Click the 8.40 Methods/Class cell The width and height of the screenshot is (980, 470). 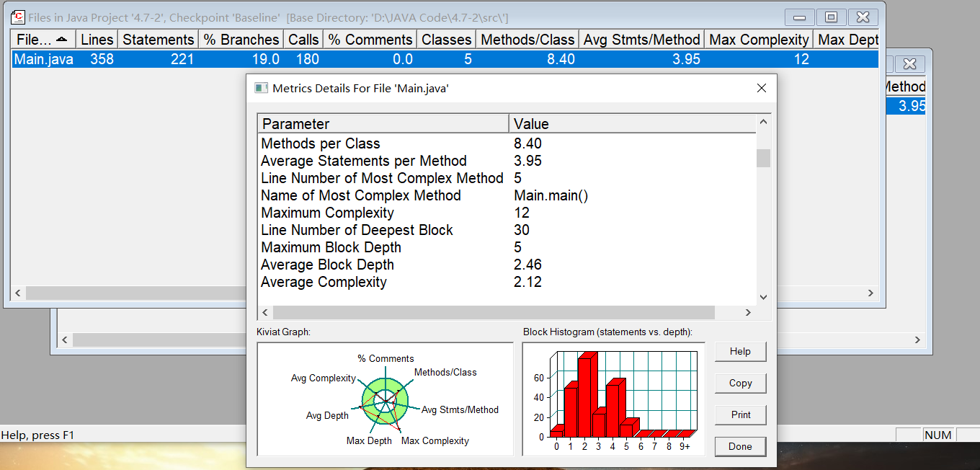[561, 59]
